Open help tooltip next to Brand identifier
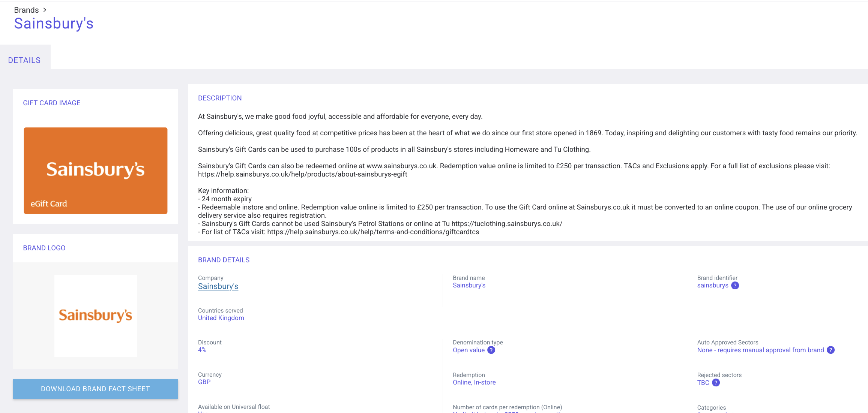868x413 pixels. pos(735,285)
